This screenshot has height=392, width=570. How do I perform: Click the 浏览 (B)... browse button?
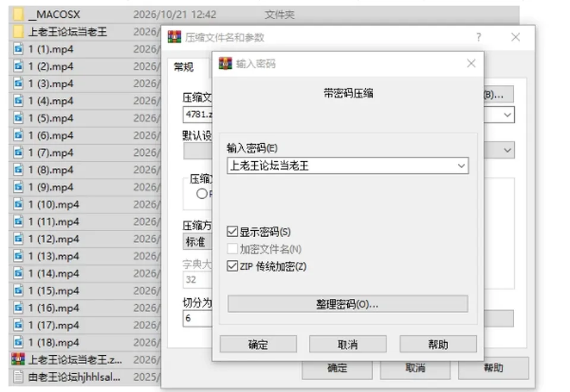tap(498, 95)
